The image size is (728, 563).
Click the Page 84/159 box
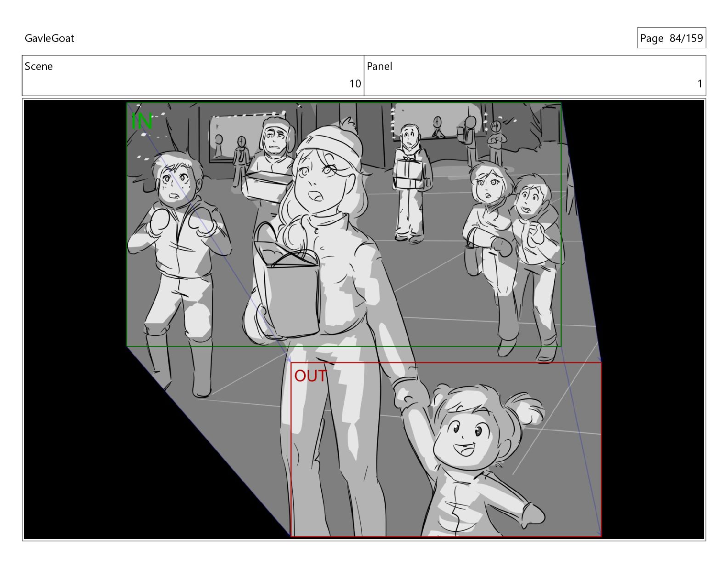pyautogui.click(x=671, y=38)
